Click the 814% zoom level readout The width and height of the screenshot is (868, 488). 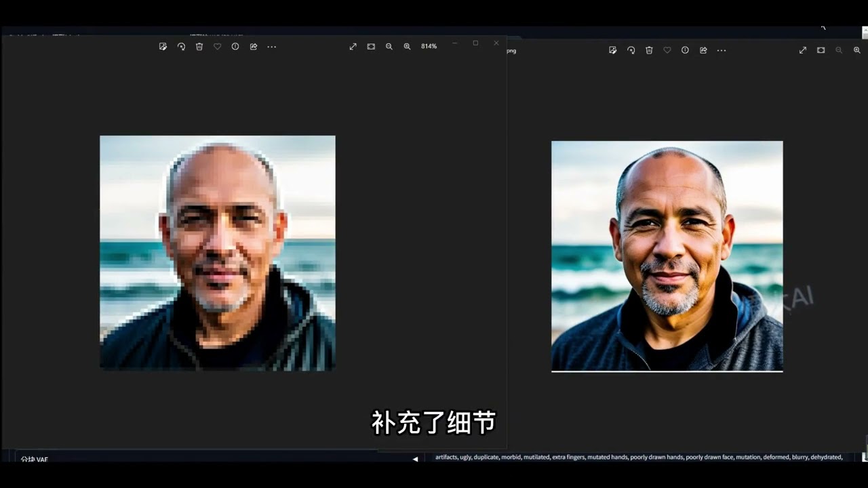click(429, 46)
